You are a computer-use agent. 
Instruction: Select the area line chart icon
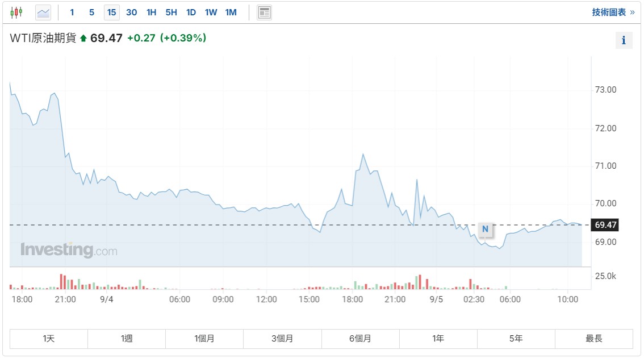click(x=43, y=13)
